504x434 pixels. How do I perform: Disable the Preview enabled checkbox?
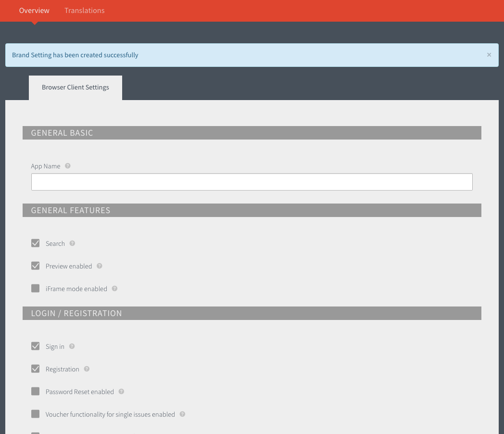pyautogui.click(x=36, y=266)
